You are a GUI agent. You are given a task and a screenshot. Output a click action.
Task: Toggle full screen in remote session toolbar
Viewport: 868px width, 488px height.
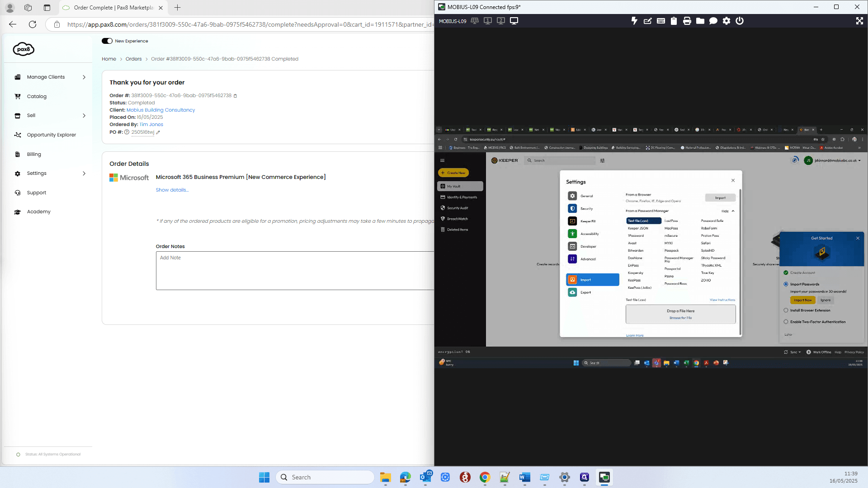859,21
